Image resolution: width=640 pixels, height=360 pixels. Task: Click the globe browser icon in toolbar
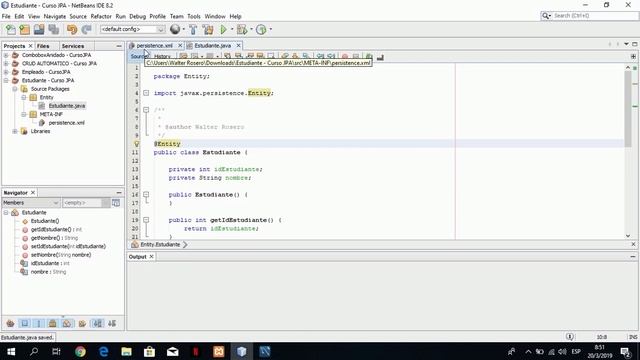[x=175, y=29]
